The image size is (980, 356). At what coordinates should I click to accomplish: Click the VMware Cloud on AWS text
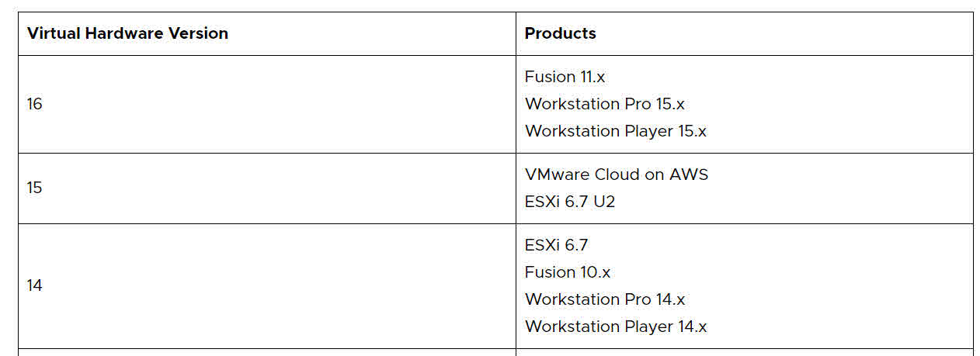617,175
